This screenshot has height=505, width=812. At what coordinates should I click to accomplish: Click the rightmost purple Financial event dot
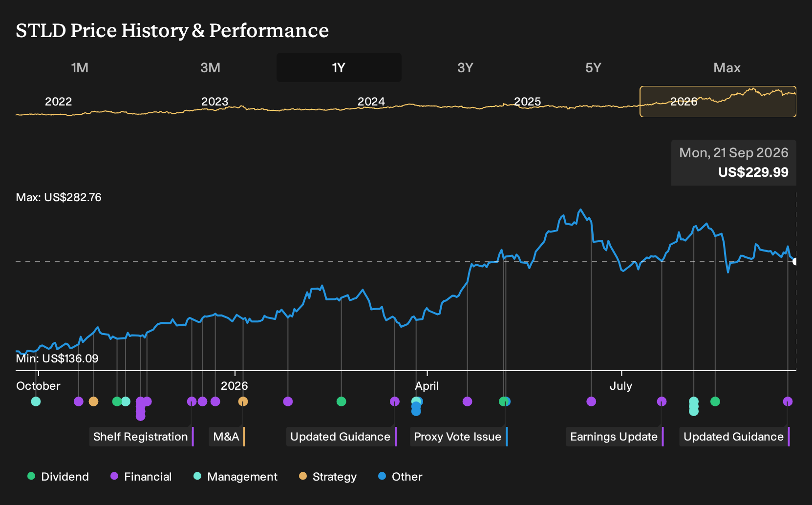coord(788,401)
